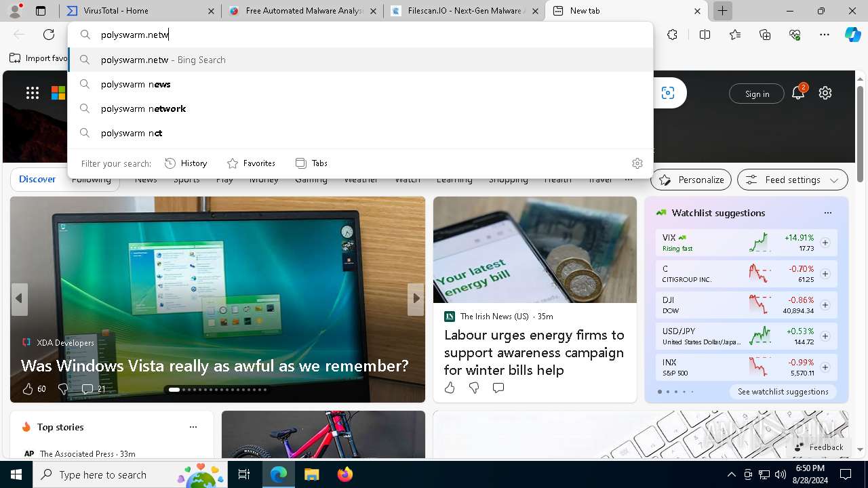Open Labour urges energy firms headline
The image size is (868, 488).
click(x=534, y=352)
